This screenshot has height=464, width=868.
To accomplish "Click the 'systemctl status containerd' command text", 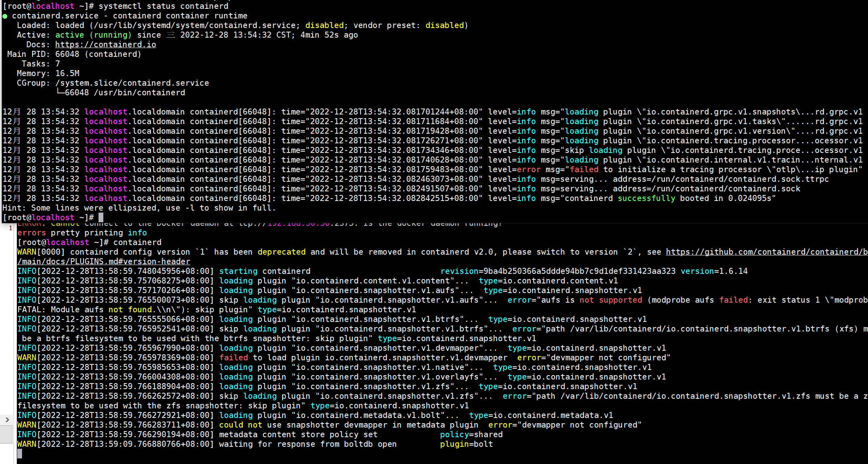I will coord(163,6).
